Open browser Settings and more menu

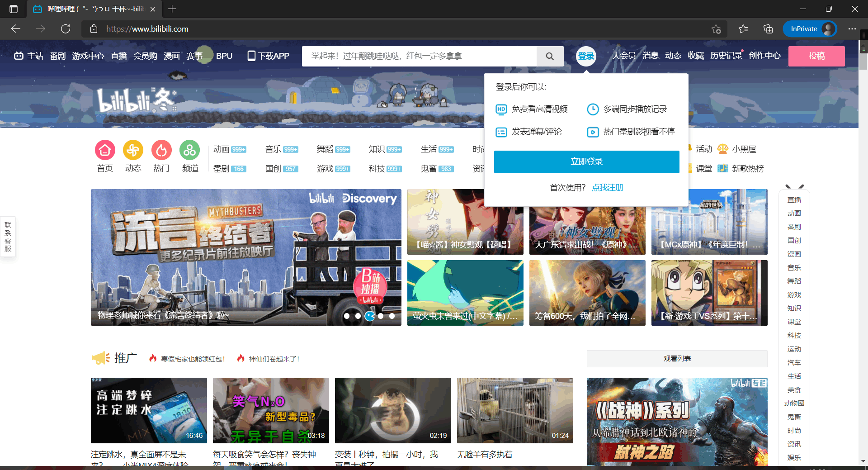click(852, 29)
